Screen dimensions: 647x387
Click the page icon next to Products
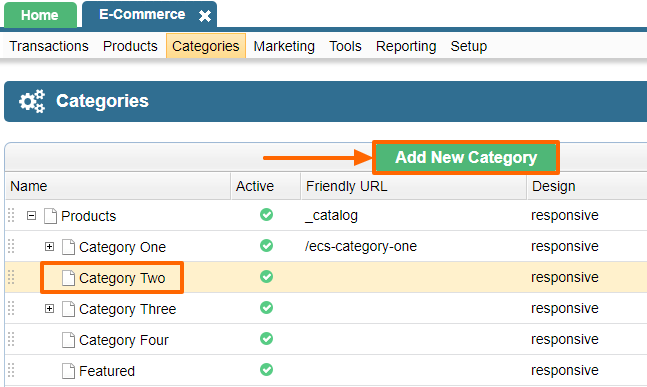tap(50, 216)
